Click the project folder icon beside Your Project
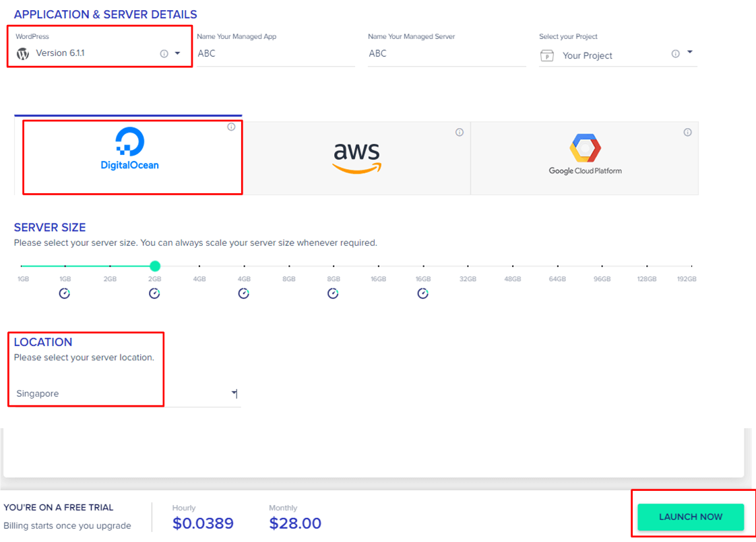756x542 pixels. click(x=546, y=55)
